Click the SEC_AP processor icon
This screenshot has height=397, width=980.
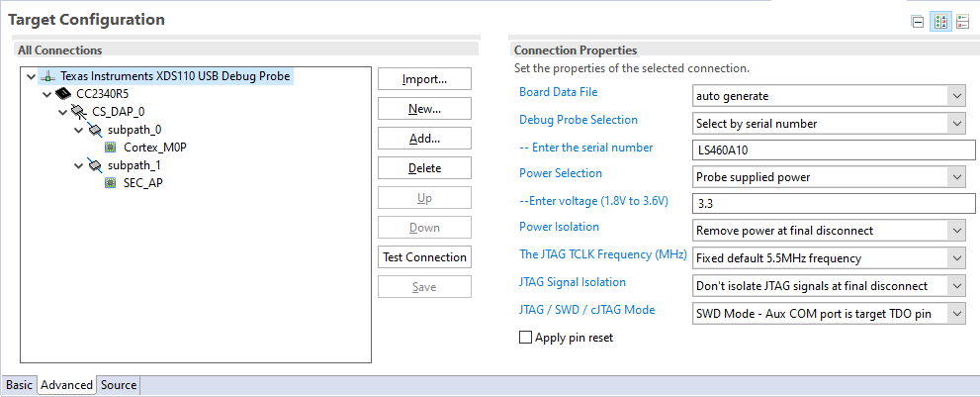(112, 183)
